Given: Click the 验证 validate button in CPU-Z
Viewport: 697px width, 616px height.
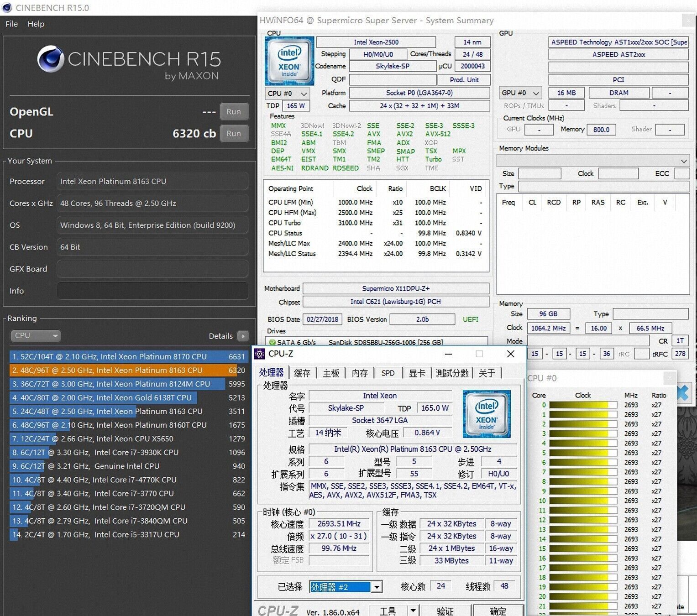Looking at the screenshot, I should (x=445, y=611).
